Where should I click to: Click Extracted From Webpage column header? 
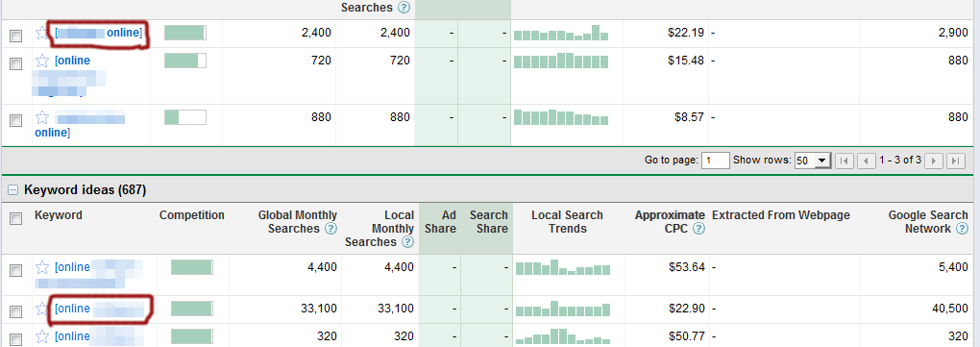(x=781, y=215)
